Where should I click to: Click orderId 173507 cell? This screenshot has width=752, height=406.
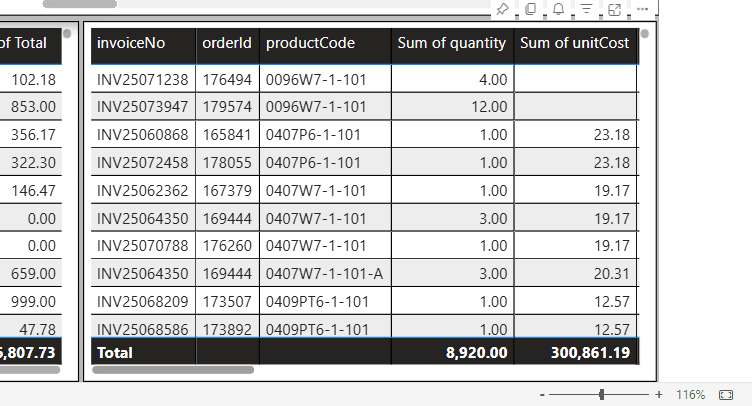tap(227, 302)
